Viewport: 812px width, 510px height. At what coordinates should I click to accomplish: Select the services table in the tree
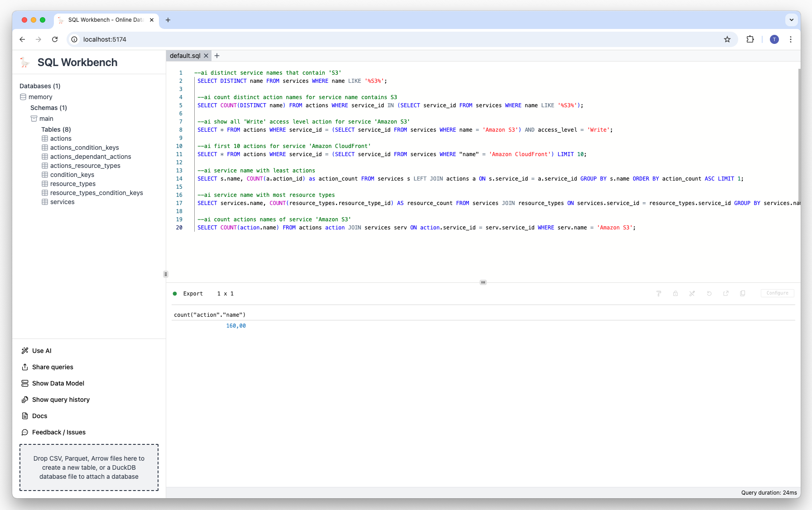point(62,202)
